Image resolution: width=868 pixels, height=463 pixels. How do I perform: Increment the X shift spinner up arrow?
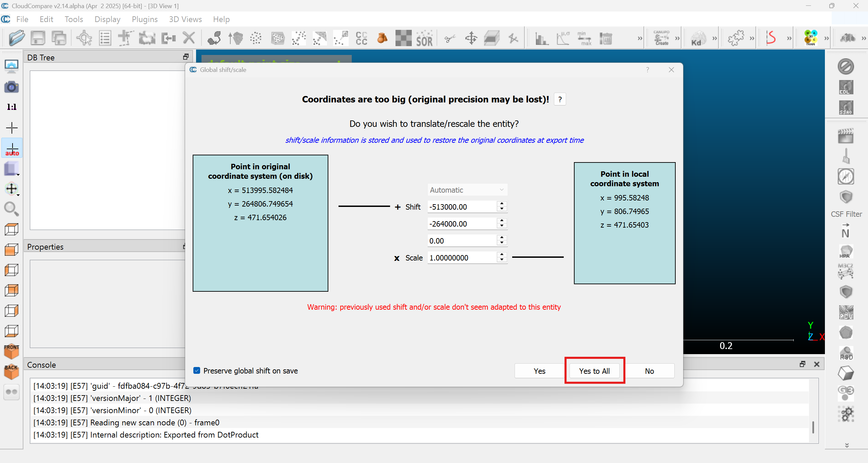tap(502, 204)
